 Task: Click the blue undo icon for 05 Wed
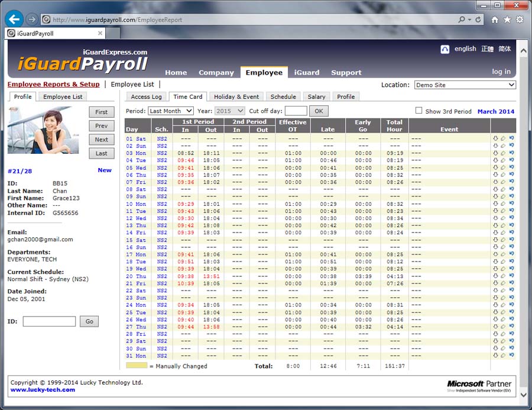coord(511,167)
